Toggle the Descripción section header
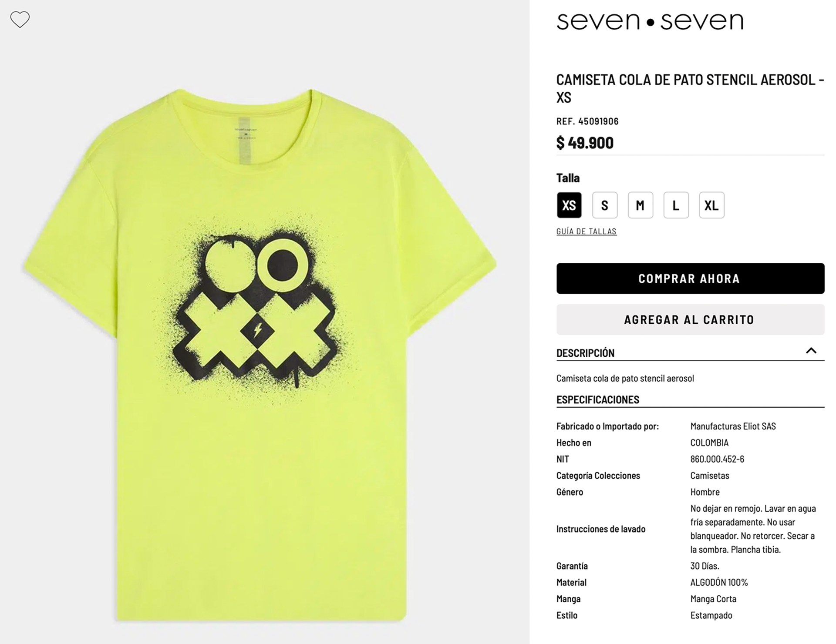This screenshot has width=836, height=644. click(690, 352)
